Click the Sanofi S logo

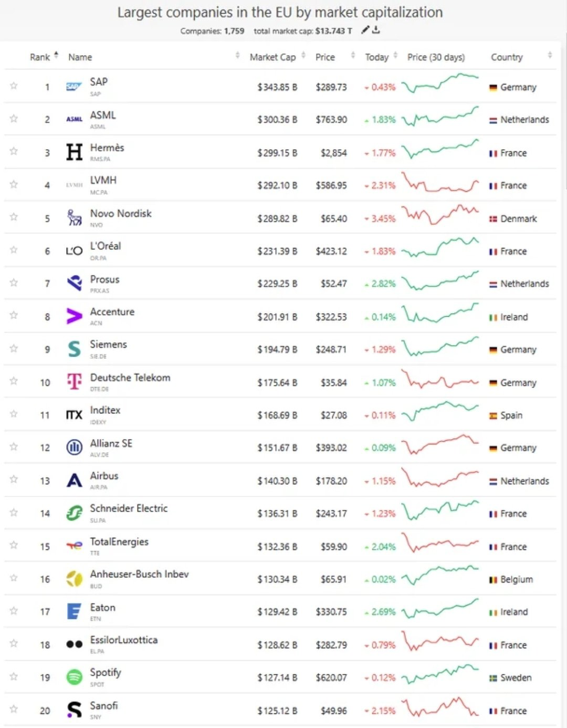point(74,710)
